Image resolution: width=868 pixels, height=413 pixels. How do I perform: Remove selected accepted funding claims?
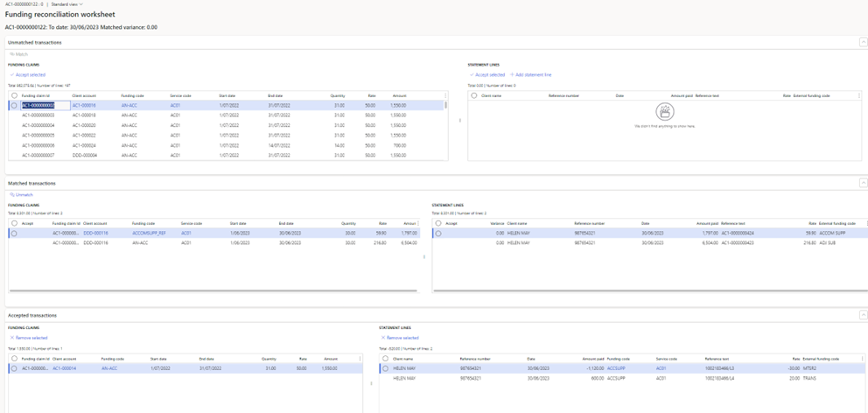tap(29, 338)
